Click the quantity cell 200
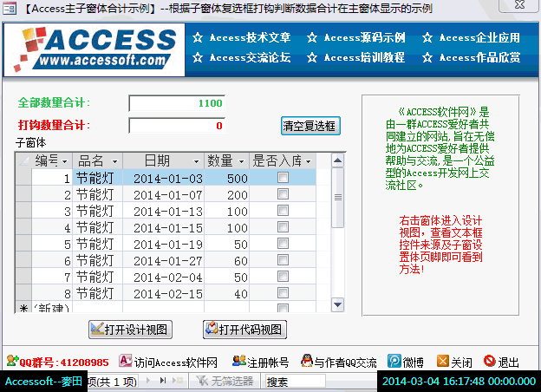The width and height of the screenshot is (541, 392). point(226,194)
